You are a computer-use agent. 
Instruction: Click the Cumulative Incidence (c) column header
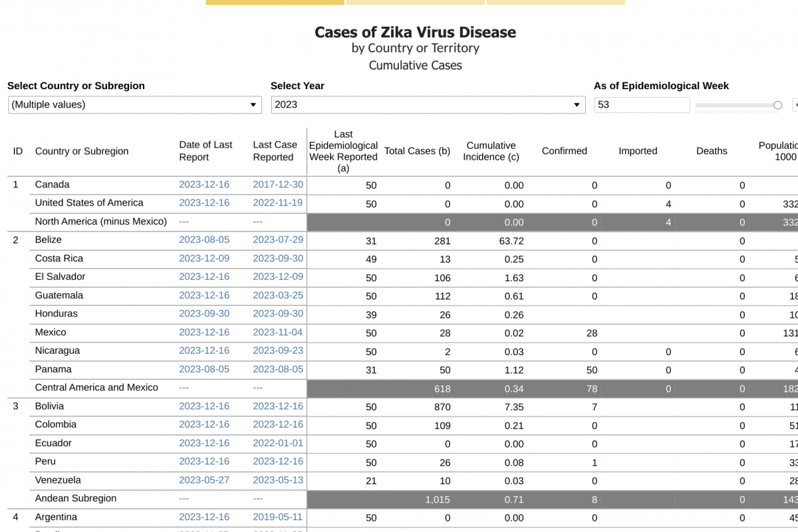(x=491, y=151)
